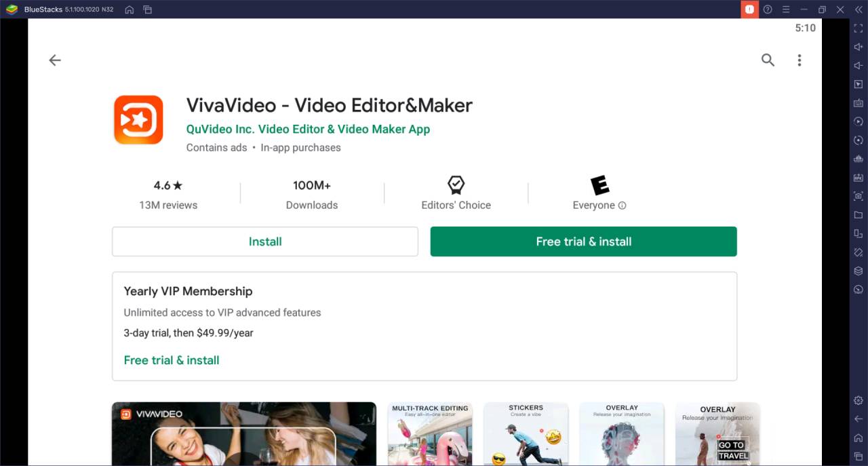Click the sync circle sidebar icon
The image size is (868, 466).
(859, 140)
